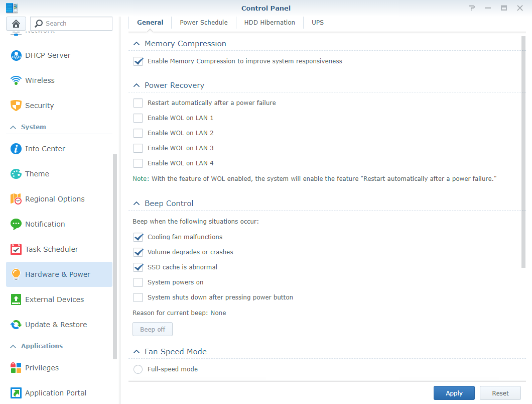Select Full-speed mode radio button
This screenshot has height=404, width=532.
pyautogui.click(x=138, y=369)
